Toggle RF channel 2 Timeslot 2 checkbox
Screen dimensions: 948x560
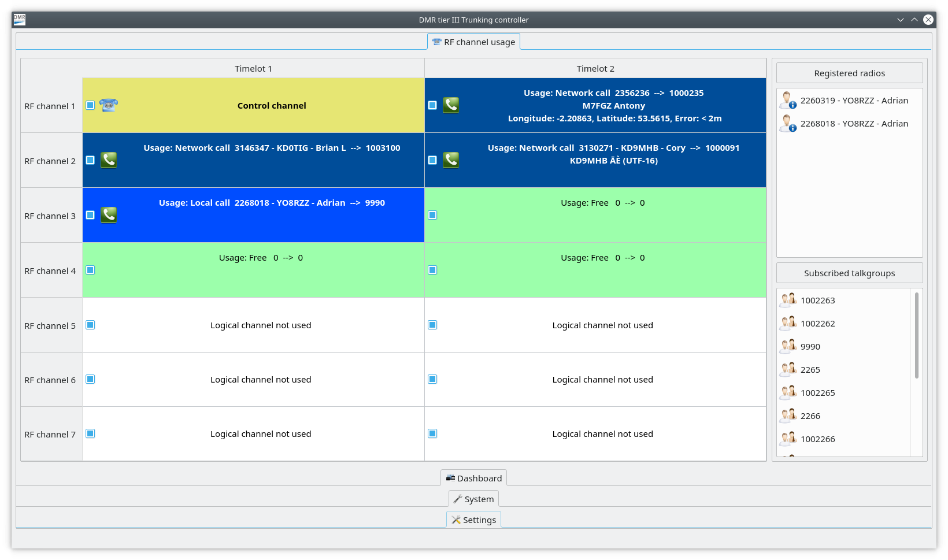(x=432, y=160)
